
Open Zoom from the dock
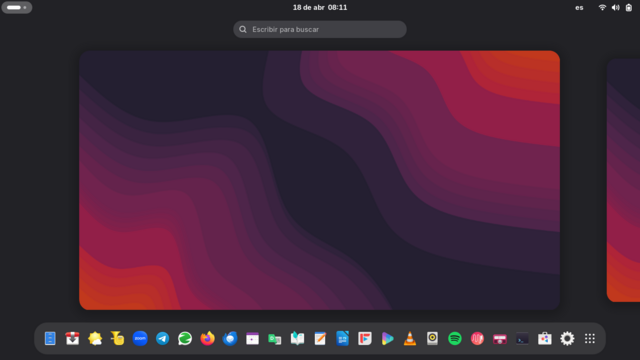pos(140,338)
